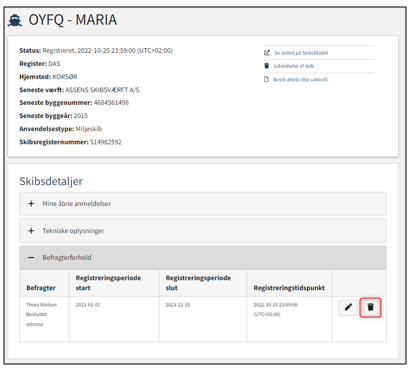Image resolution: width=413 pixels, height=371 pixels.
Task: Edit the Thora Nielsen befragter row with pencil
Action: tap(348, 307)
